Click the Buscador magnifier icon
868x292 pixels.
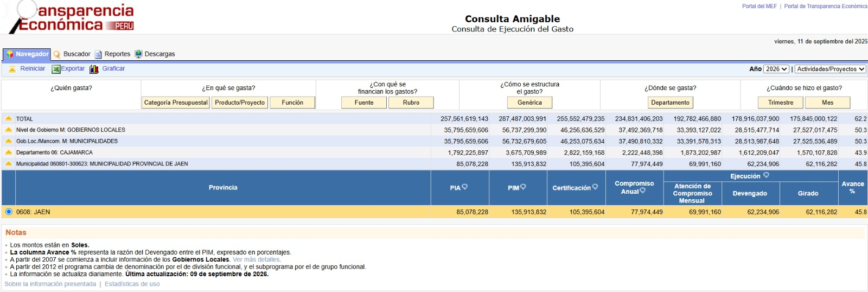pos(57,54)
